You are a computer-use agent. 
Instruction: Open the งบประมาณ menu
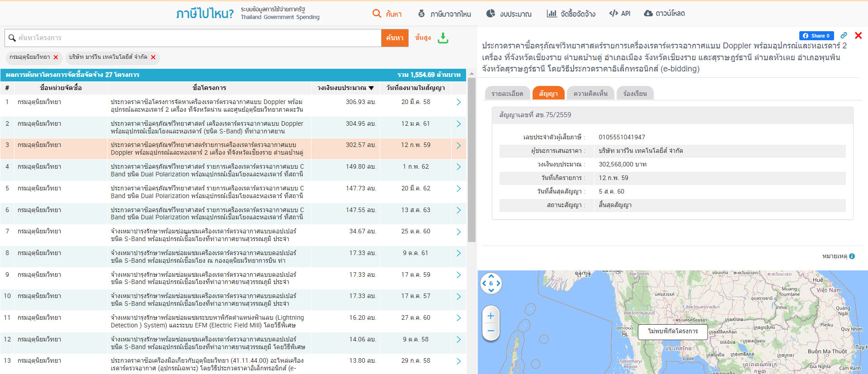tap(509, 14)
